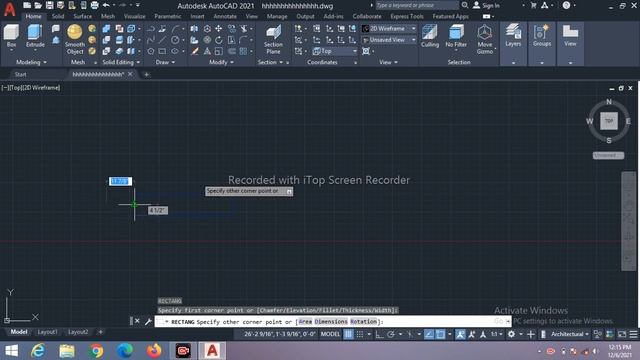Screen dimensions: 640x360
Task: Click Plot printer icon in quick access toolbar
Action: [94, 5]
